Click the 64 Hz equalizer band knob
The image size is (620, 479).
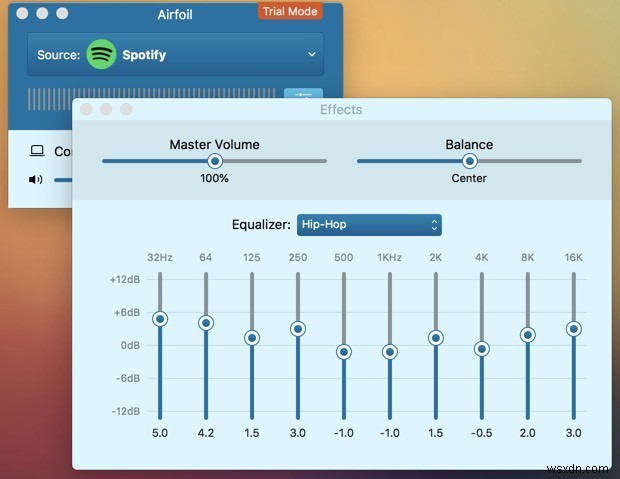(206, 323)
